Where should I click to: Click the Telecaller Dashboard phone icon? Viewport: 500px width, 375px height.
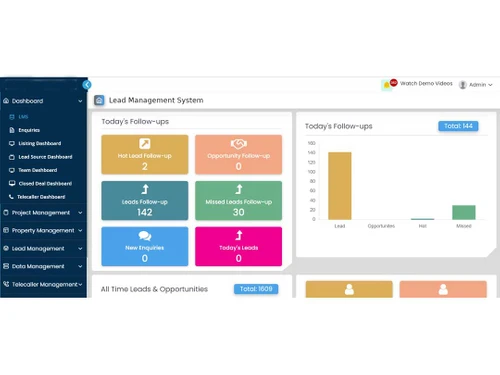click(11, 197)
